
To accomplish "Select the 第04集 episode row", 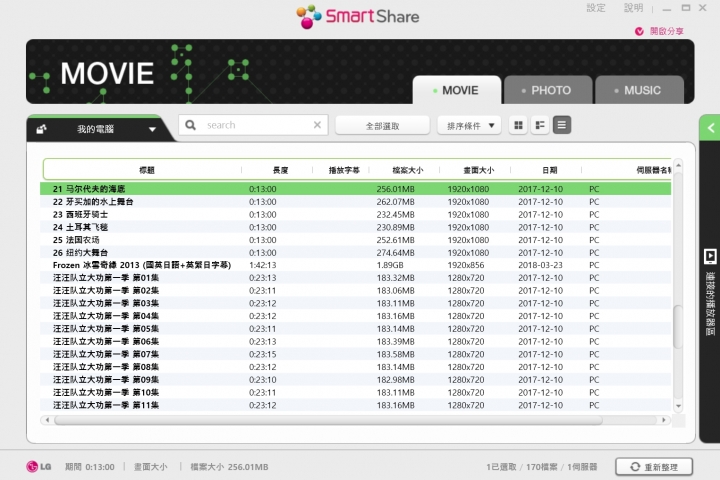I will click(x=355, y=316).
